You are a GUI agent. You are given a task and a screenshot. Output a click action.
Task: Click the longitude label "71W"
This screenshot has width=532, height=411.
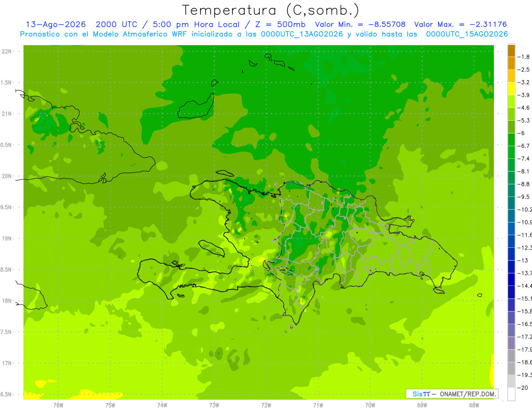318,405
